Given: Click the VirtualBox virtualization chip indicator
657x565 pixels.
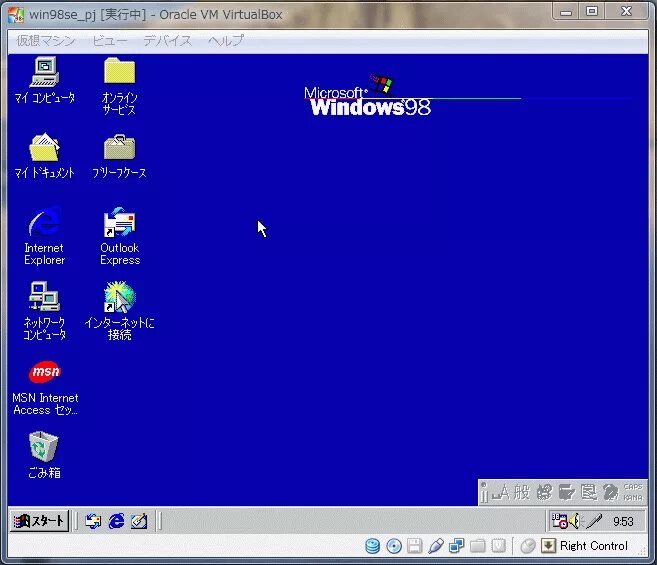Looking at the screenshot, I should point(498,546).
